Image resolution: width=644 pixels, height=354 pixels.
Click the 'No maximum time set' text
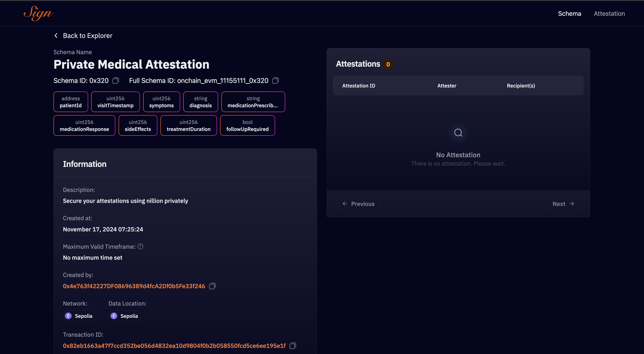pyautogui.click(x=93, y=257)
